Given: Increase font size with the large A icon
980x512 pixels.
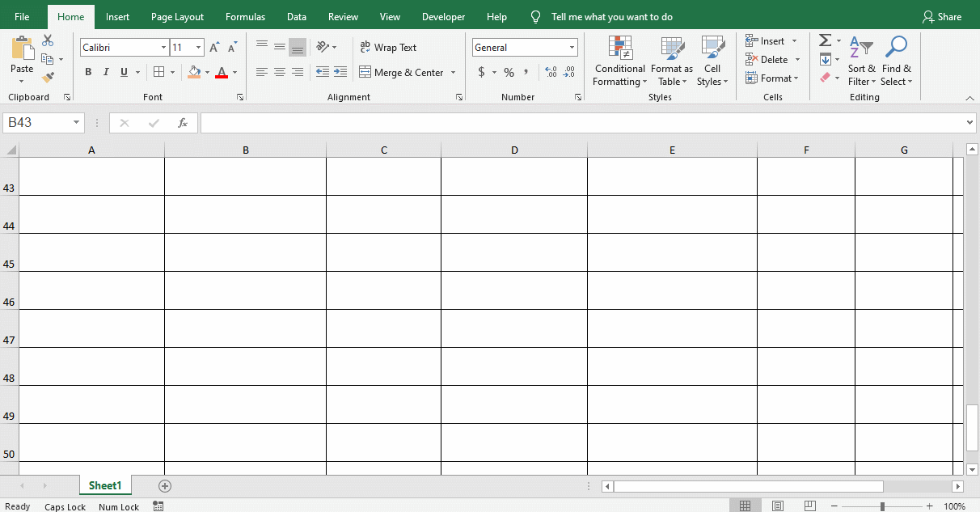Looking at the screenshot, I should pyautogui.click(x=213, y=48).
